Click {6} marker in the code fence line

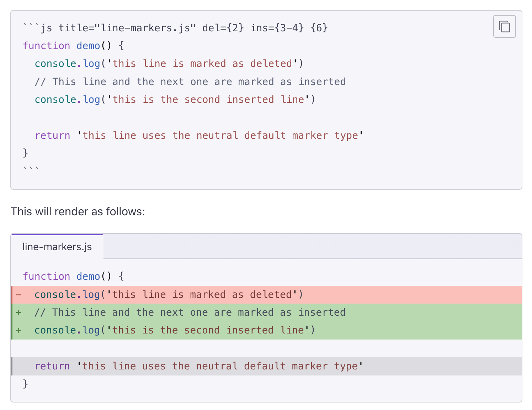[x=319, y=28]
